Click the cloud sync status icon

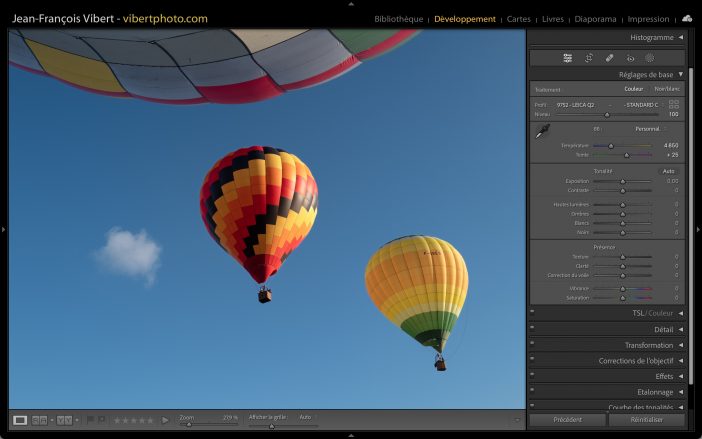point(687,18)
